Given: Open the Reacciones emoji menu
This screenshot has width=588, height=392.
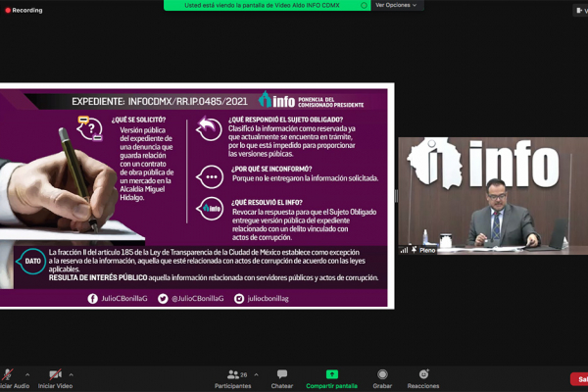Looking at the screenshot, I should [423, 379].
